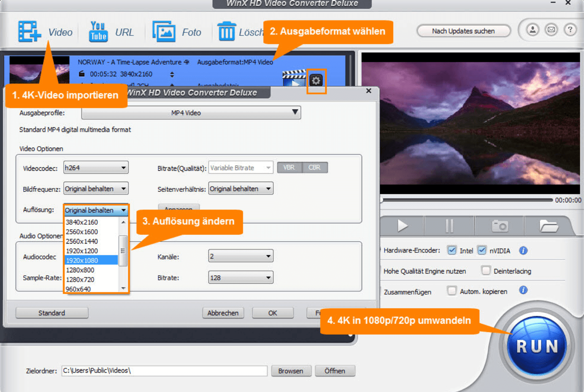Open the user account icon
The height and width of the screenshot is (392, 584).
click(533, 30)
